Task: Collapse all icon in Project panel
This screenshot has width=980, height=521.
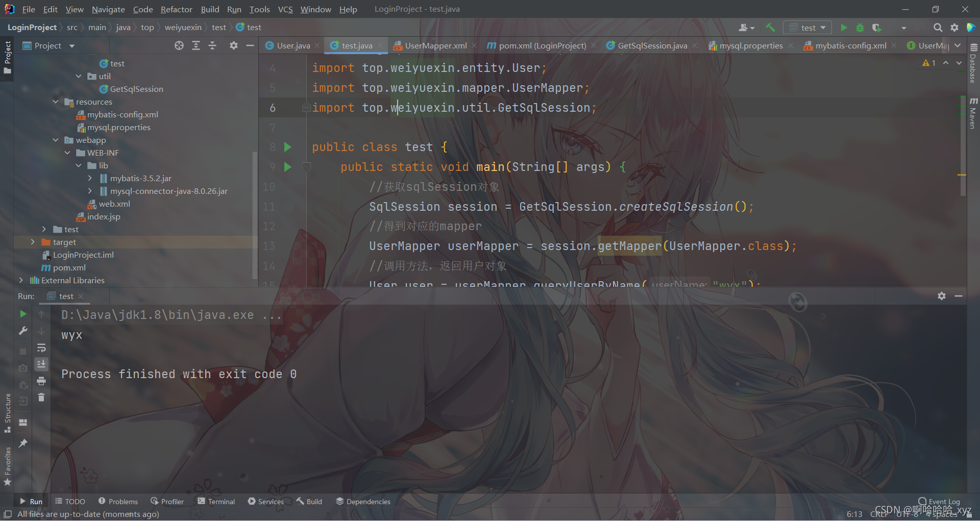Action: pyautogui.click(x=212, y=45)
